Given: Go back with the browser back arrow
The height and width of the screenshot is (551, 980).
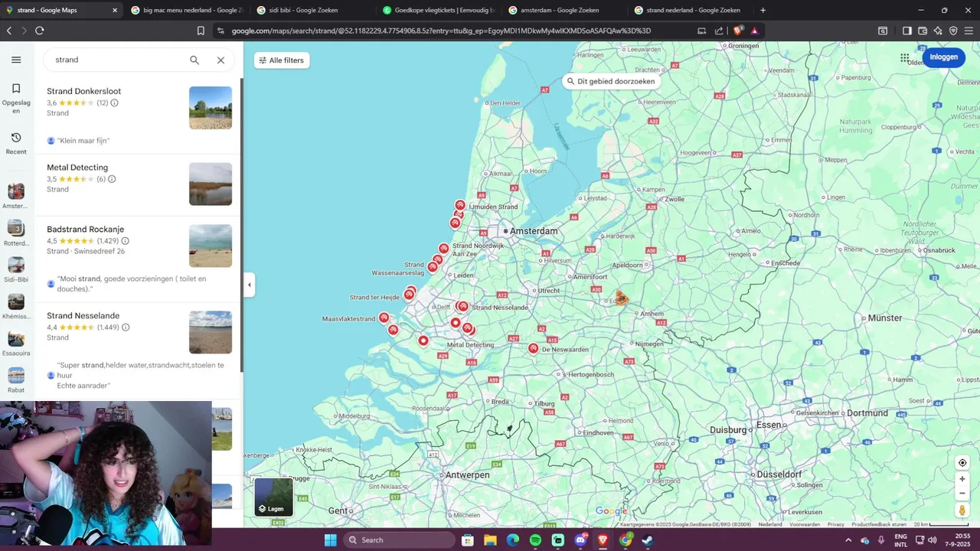Looking at the screenshot, I should (9, 31).
